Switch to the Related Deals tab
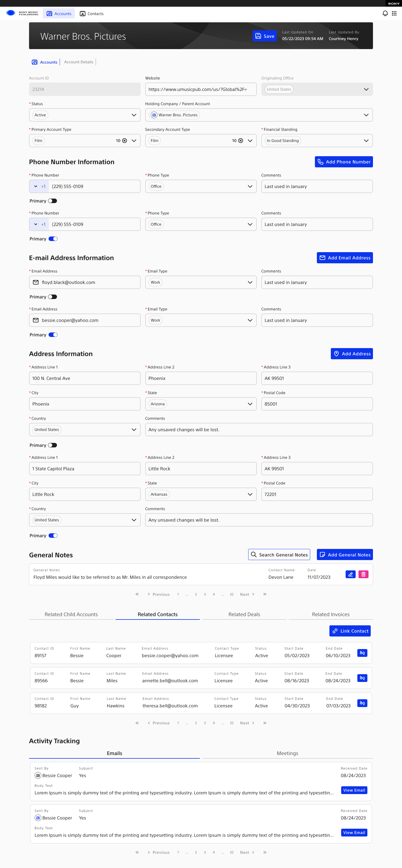The image size is (402, 868). tap(244, 614)
